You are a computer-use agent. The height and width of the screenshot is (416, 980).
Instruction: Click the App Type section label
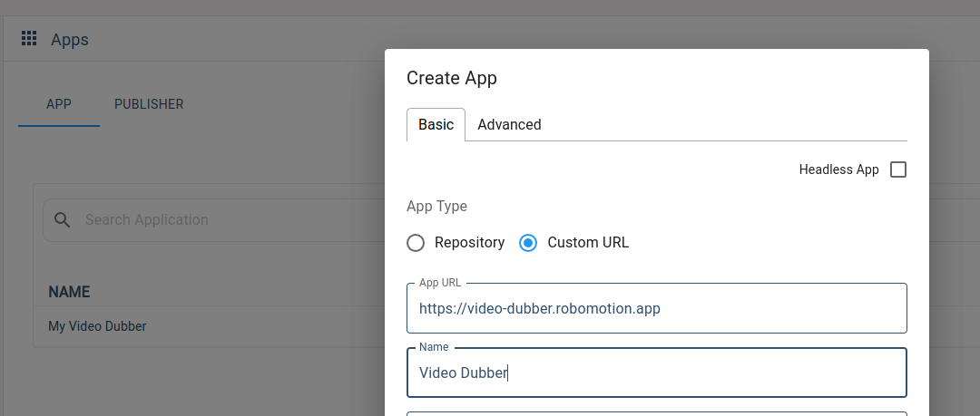(x=436, y=206)
